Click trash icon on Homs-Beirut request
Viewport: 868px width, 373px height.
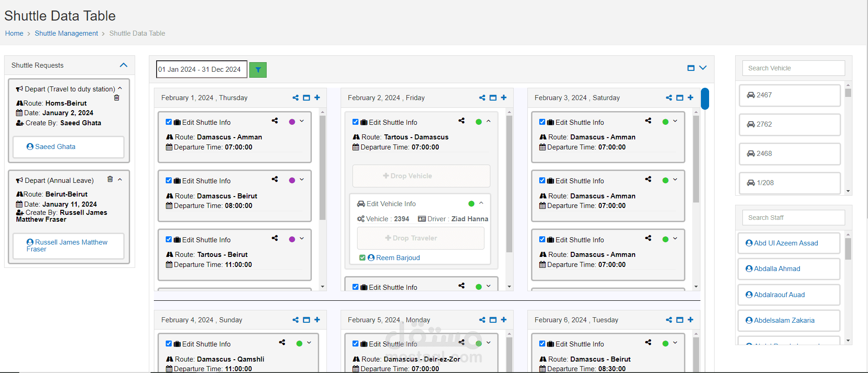[116, 97]
